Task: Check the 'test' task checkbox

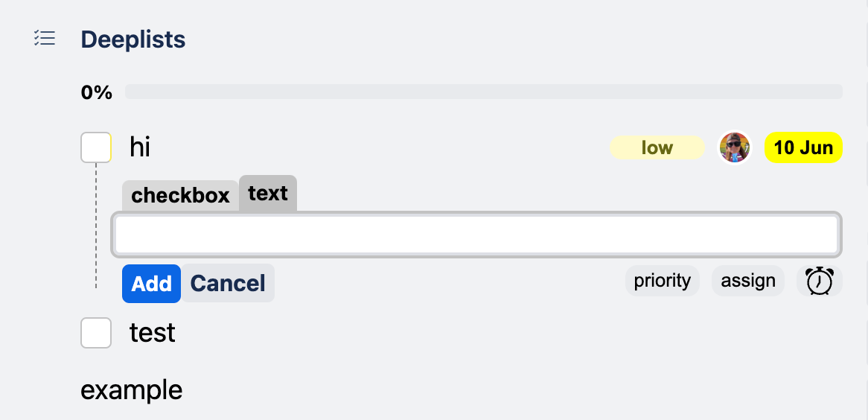Action: coord(96,332)
